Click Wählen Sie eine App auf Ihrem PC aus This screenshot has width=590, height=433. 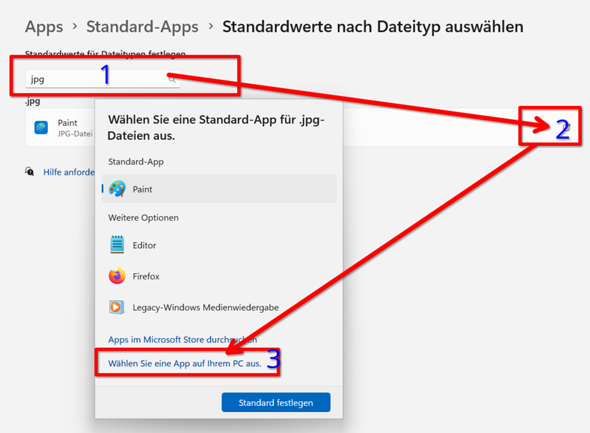click(x=185, y=363)
